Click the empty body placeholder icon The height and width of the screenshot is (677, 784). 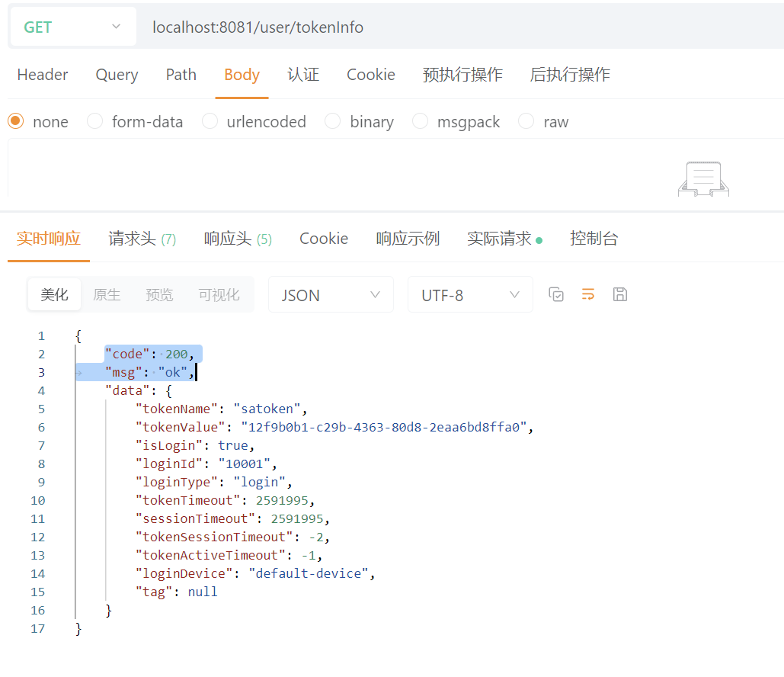click(703, 179)
